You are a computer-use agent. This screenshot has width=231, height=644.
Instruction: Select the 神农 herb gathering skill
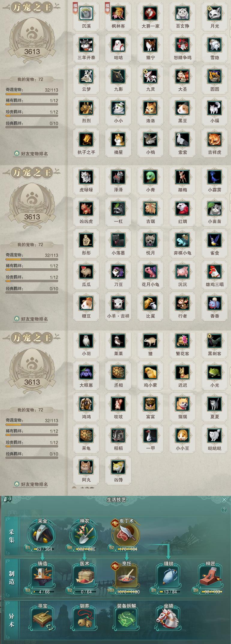coord(84,536)
